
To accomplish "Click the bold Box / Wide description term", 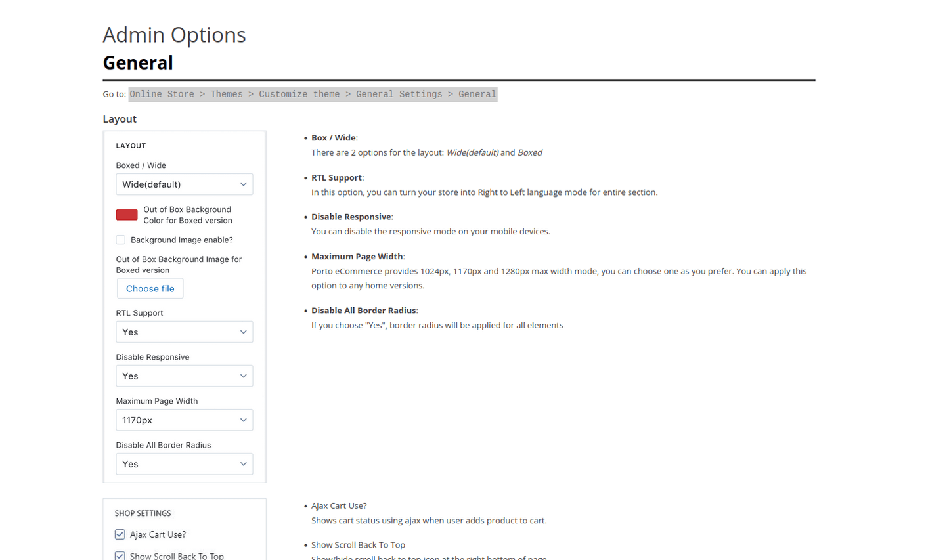I will pyautogui.click(x=333, y=138).
